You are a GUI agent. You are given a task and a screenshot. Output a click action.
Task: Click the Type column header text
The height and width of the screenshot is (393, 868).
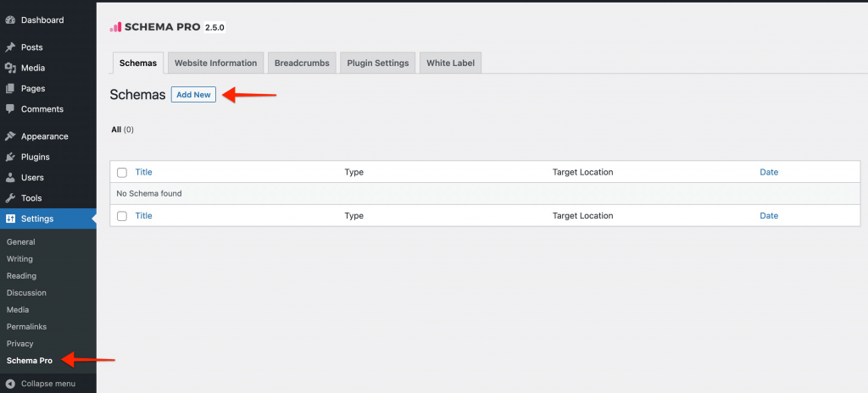click(x=353, y=172)
